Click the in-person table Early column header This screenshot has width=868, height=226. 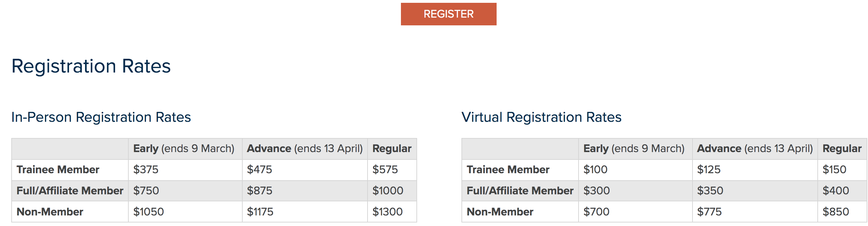(x=184, y=149)
